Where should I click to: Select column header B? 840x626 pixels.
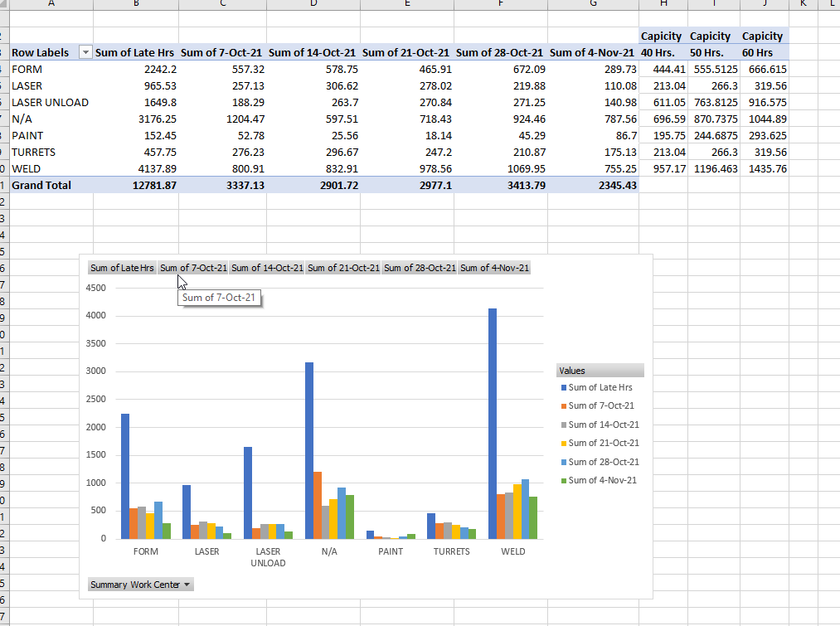136,5
